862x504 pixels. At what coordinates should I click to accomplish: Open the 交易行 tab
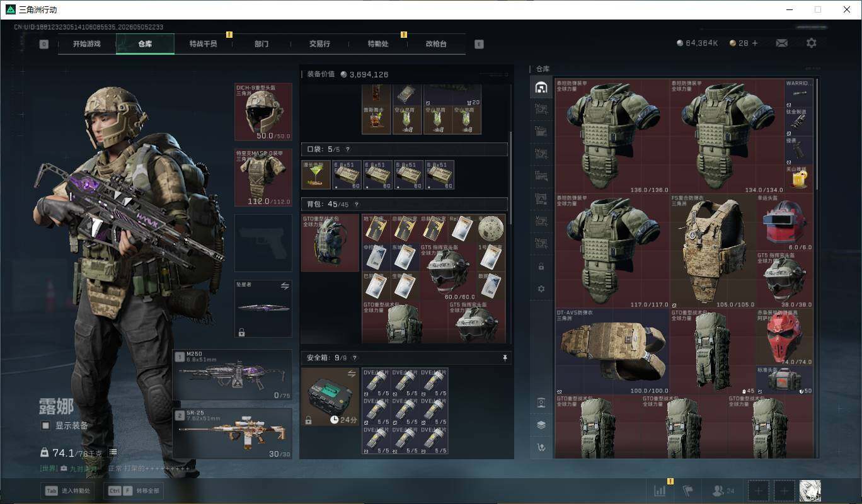(x=319, y=44)
